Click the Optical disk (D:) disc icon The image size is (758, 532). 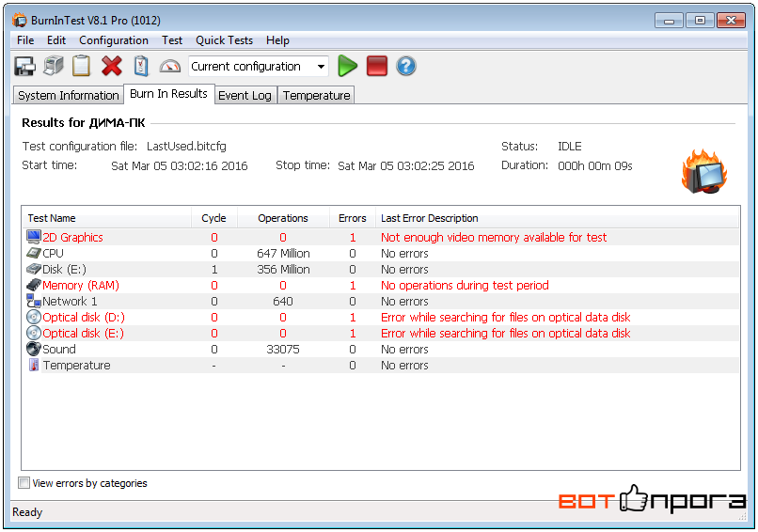click(33, 317)
